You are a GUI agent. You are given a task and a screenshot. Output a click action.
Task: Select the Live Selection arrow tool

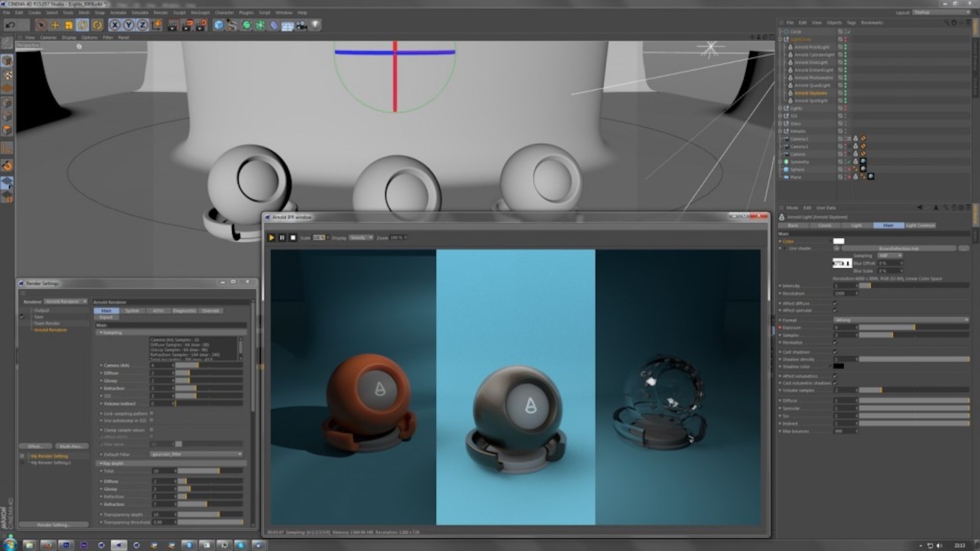point(41,25)
